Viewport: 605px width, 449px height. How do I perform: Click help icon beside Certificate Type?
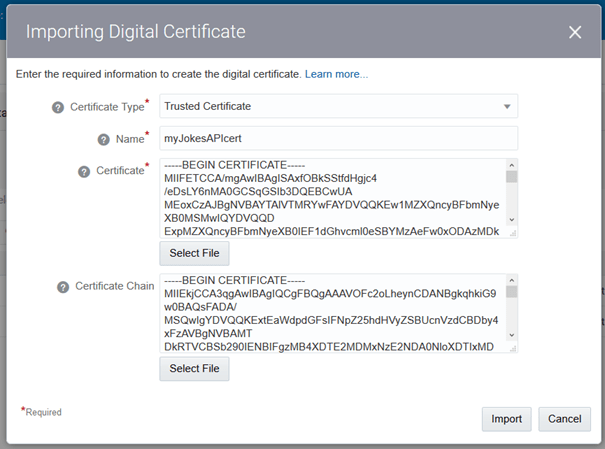(58, 107)
